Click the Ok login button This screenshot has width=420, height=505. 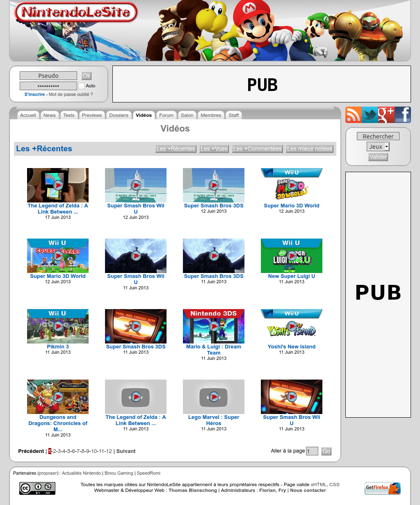87,76
